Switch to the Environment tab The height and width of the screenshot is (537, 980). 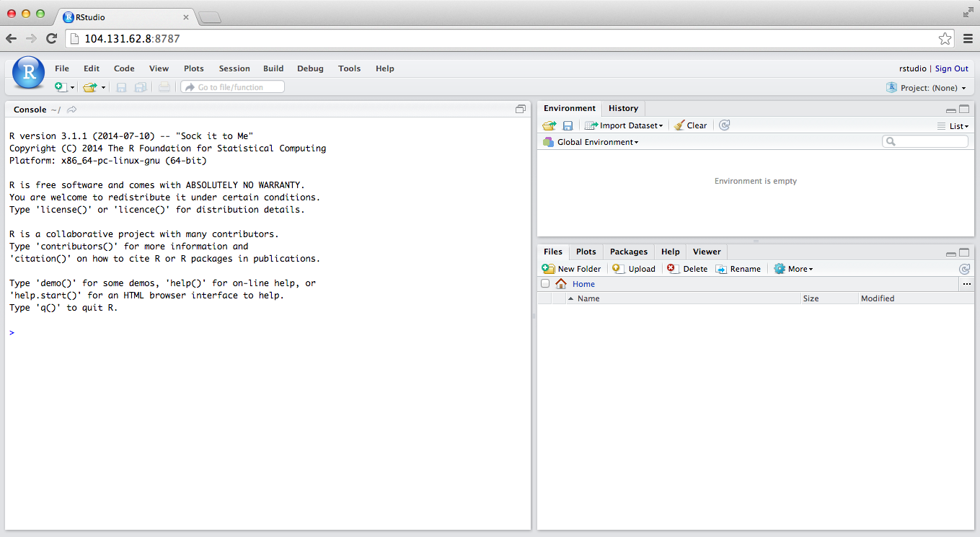pyautogui.click(x=570, y=108)
